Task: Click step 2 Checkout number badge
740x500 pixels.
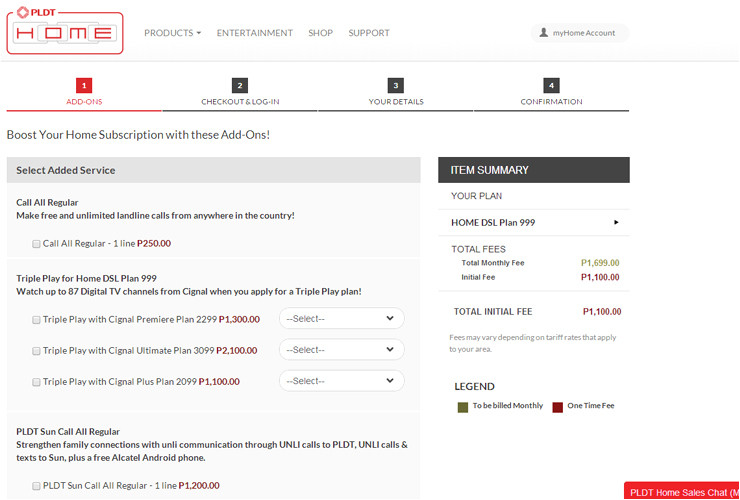Action: [x=240, y=86]
